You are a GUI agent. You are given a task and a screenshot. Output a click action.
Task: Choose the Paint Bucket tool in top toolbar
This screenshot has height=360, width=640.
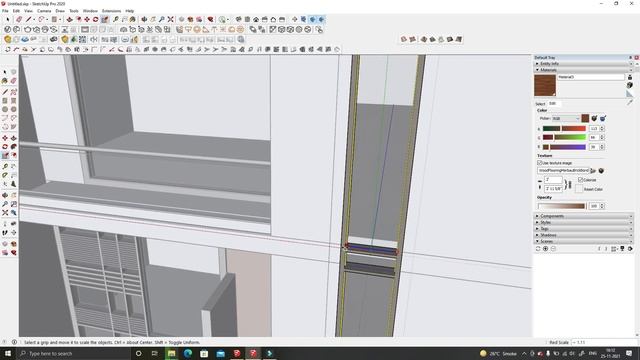pyautogui.click(x=133, y=19)
